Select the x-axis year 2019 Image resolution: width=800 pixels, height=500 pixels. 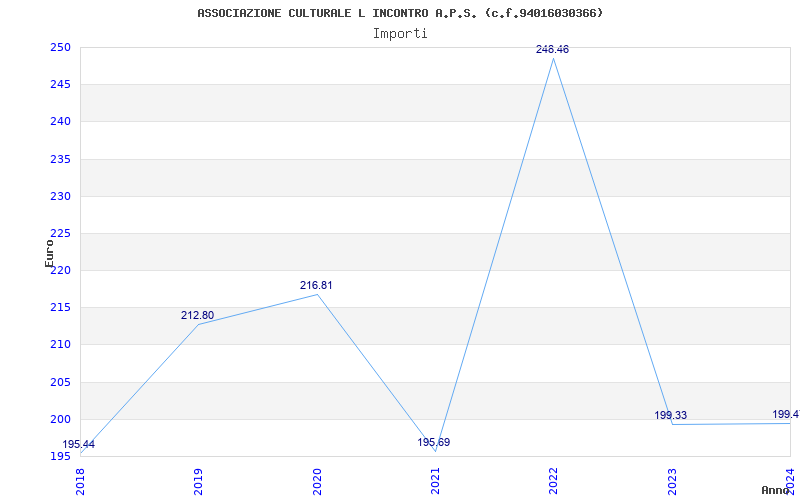(198, 481)
